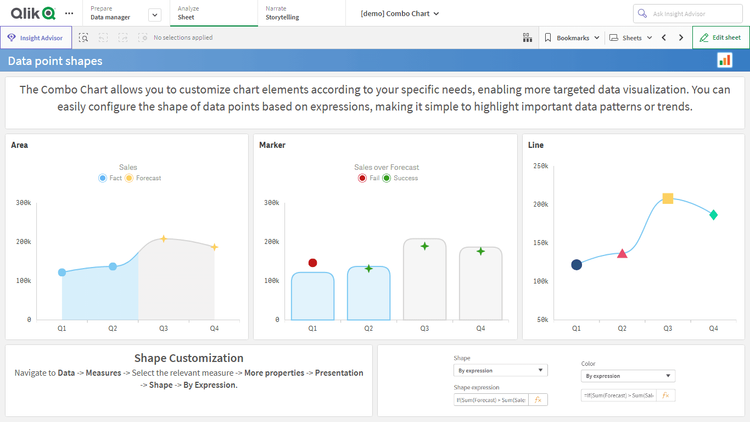Click the Edit sheet button

(720, 37)
